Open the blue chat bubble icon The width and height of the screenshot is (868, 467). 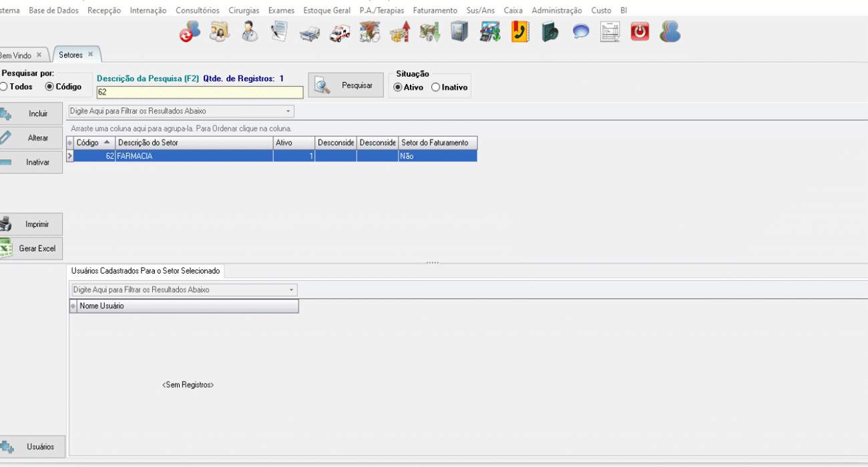[x=581, y=32]
